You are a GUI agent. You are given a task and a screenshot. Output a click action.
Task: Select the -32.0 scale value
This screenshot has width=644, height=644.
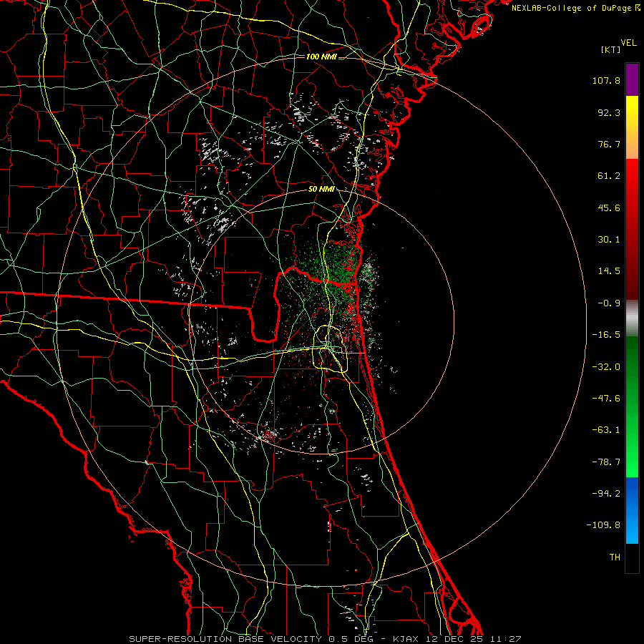pyautogui.click(x=606, y=367)
